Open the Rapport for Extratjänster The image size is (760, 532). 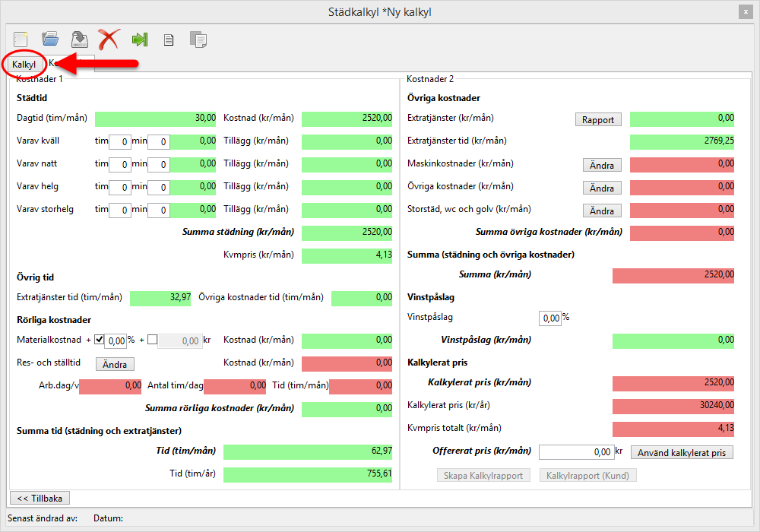click(598, 119)
